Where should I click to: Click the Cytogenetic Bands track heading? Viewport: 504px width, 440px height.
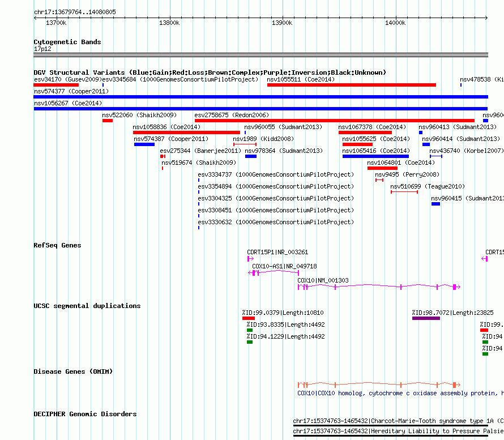click(x=67, y=42)
